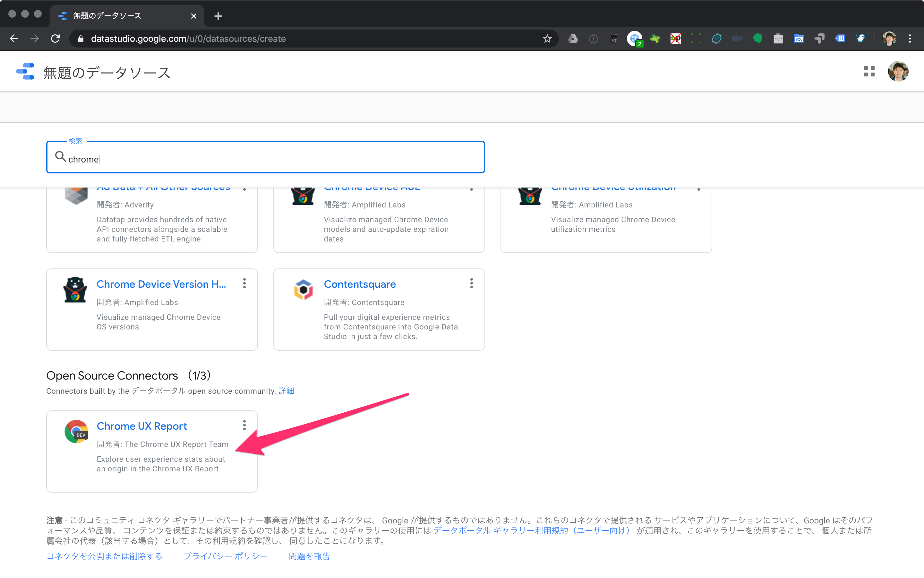Open Chrome Device Version H... connector
This screenshot has width=924, height=578.
[x=161, y=284]
